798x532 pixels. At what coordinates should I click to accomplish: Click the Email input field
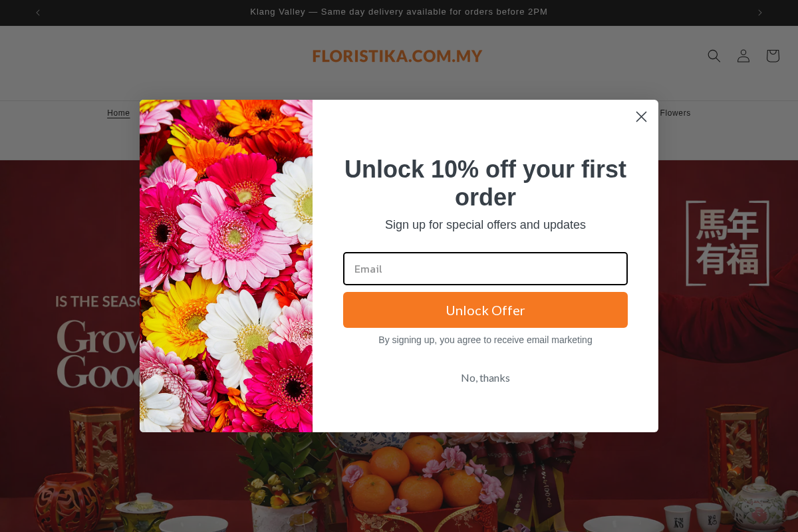pos(485,269)
